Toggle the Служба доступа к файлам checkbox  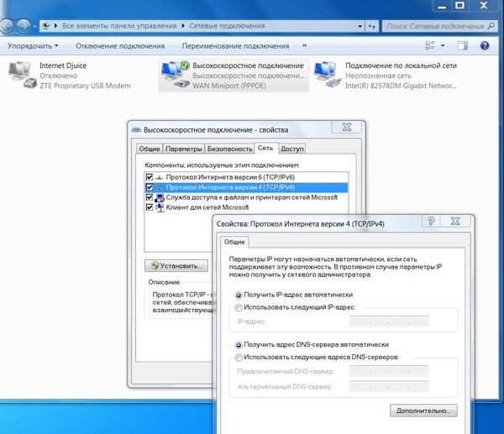[150, 197]
